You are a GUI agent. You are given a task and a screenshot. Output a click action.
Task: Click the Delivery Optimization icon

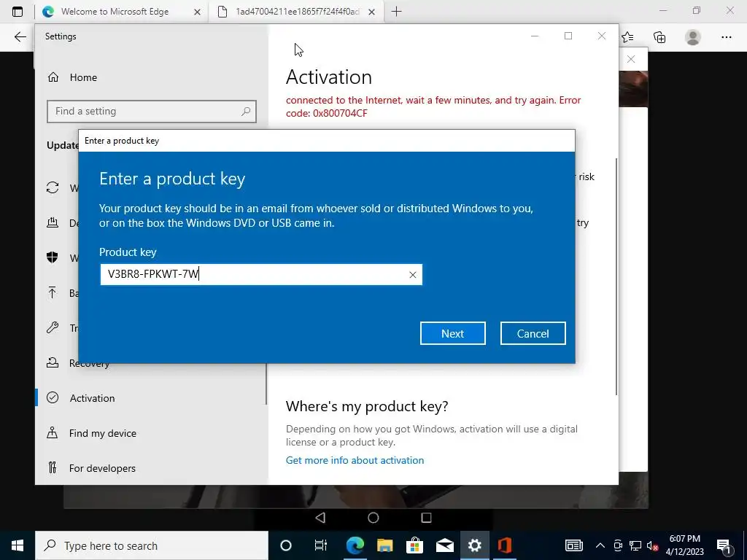click(x=53, y=222)
